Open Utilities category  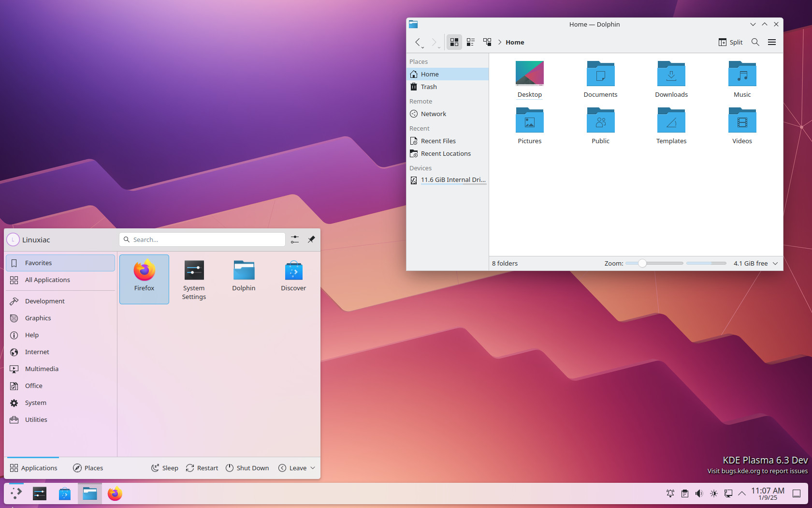[60, 419]
